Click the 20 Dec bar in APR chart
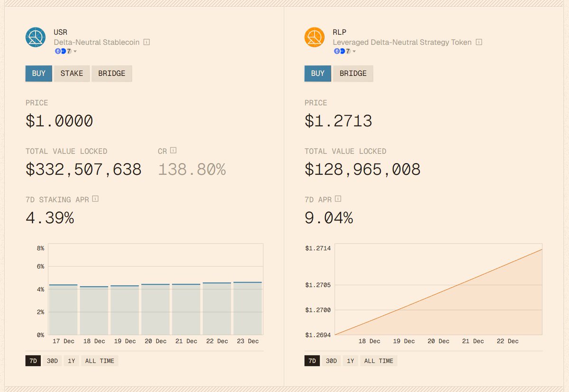The image size is (569, 392). click(x=156, y=310)
